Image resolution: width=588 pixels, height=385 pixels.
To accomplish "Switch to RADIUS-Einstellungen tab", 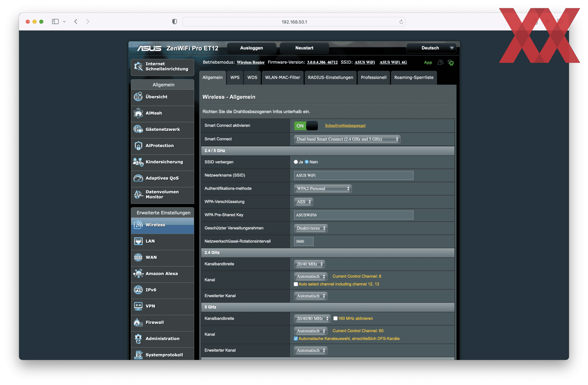I will click(x=330, y=78).
